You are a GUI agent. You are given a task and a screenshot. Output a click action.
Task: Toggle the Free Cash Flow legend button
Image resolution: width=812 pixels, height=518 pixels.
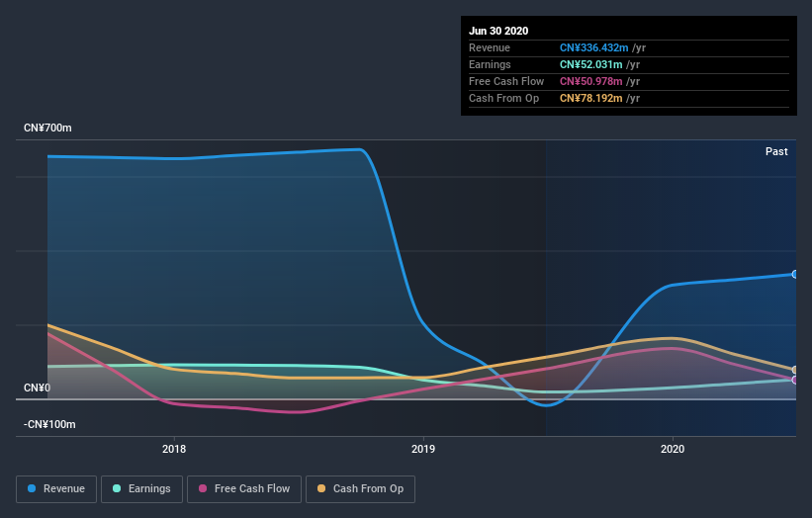244,489
